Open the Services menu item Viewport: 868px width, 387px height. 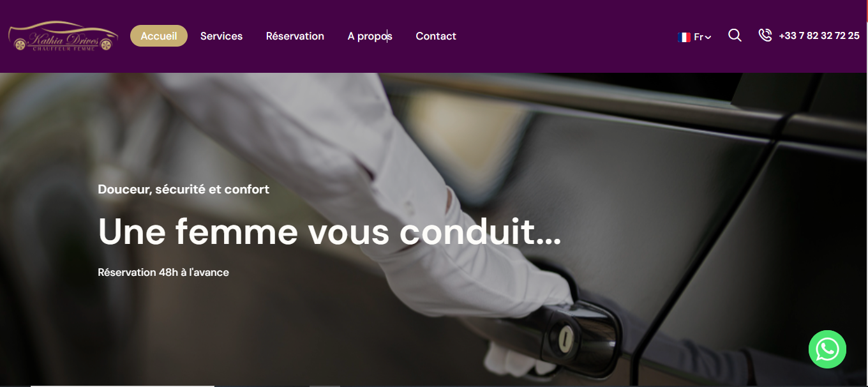[221, 36]
